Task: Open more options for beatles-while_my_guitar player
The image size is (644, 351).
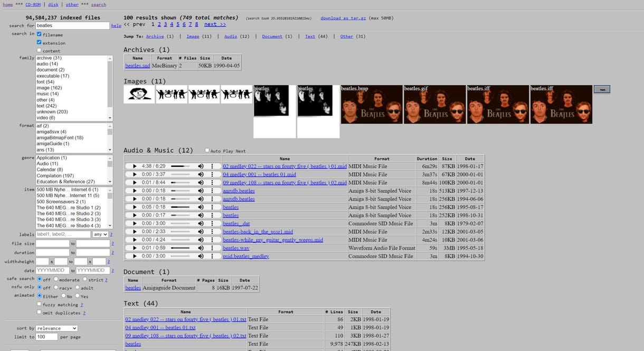Action: pos(212,240)
